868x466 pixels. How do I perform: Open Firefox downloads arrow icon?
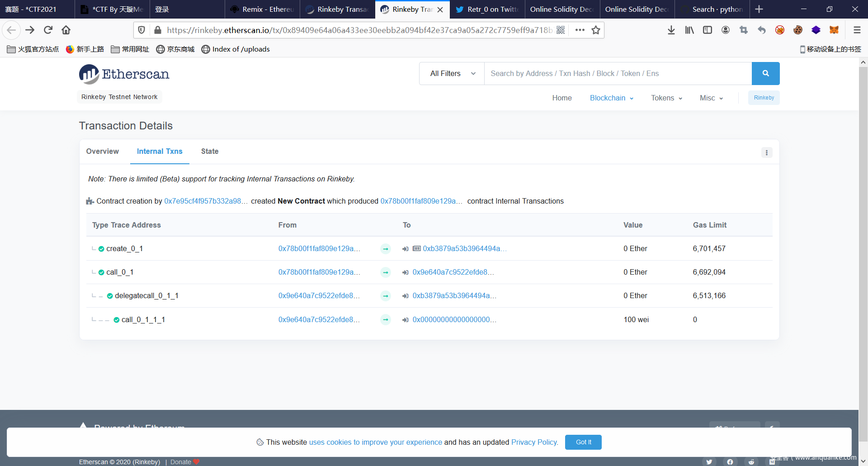pos(671,30)
